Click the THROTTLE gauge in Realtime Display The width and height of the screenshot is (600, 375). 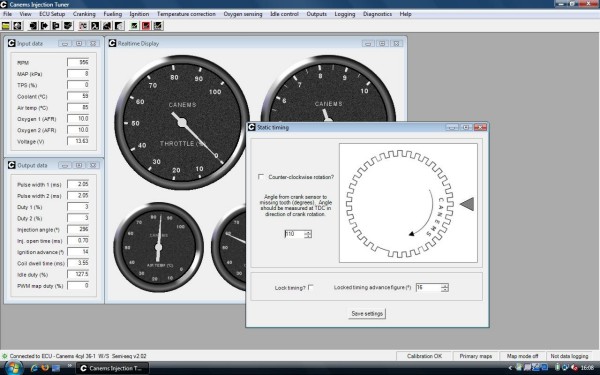point(182,122)
